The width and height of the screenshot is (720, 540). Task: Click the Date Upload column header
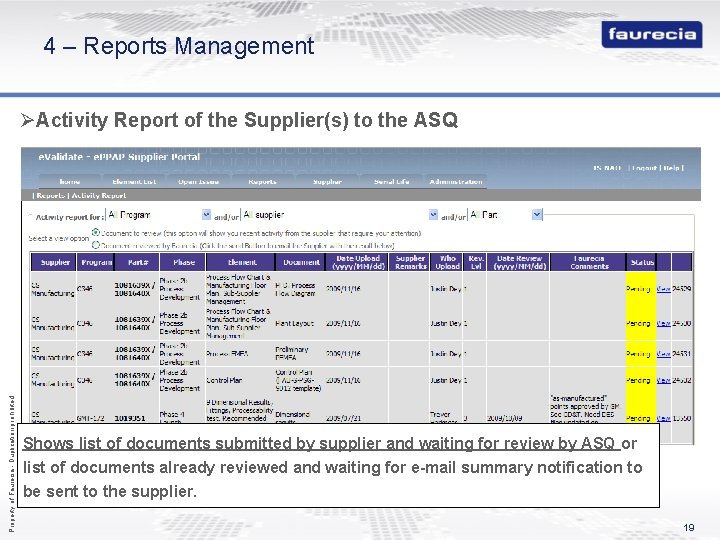coord(358,262)
